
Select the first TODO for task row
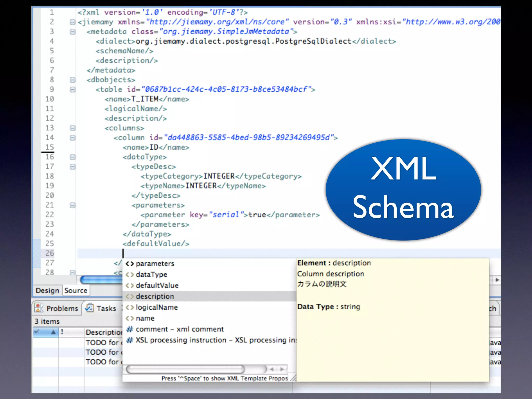click(104, 343)
